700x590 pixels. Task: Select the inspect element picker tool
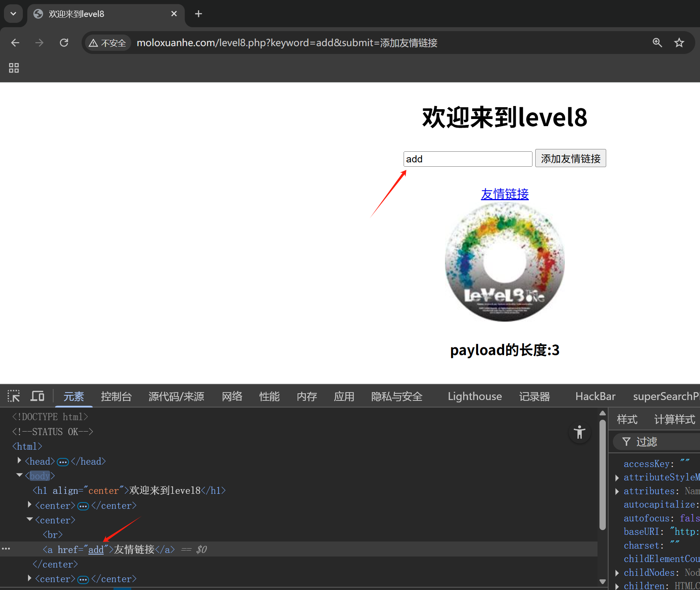[x=14, y=396]
